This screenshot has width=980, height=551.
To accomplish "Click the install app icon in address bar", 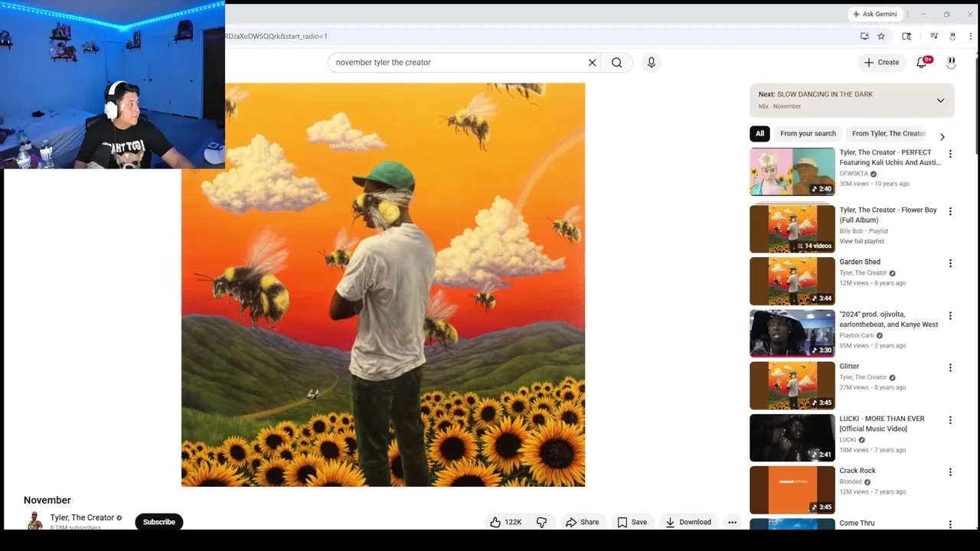I will (864, 36).
